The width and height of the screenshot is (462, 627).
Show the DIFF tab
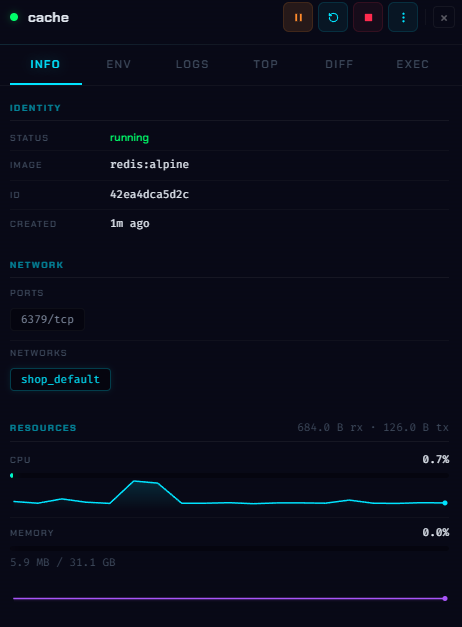[339, 64]
